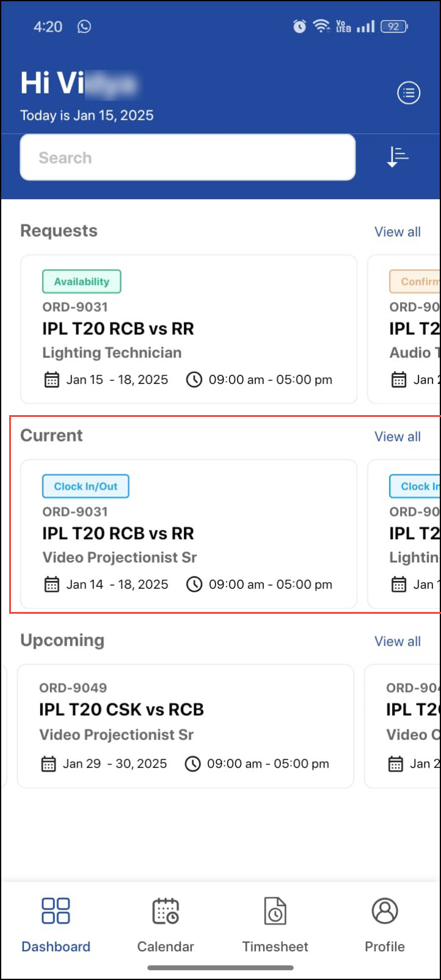Tap View all next to Current
The image size is (441, 980).
coord(397,437)
